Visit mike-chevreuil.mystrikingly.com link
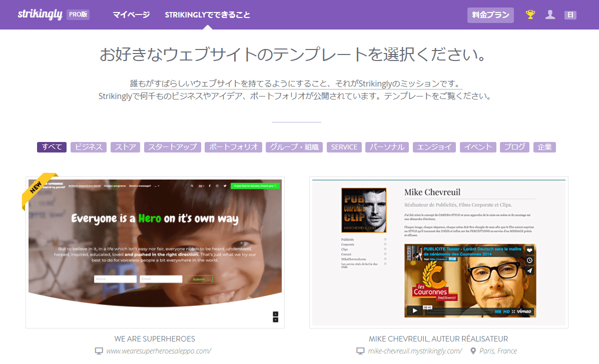 click(x=415, y=351)
